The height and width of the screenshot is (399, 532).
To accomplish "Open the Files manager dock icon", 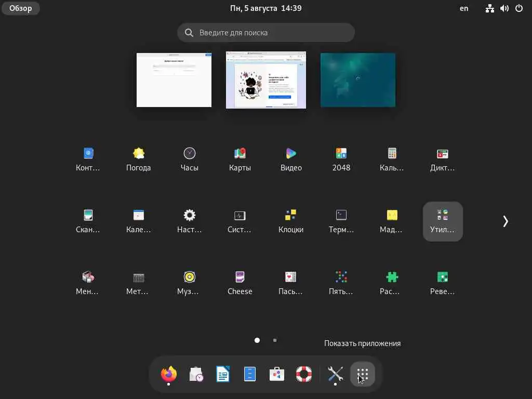I will tap(250, 374).
